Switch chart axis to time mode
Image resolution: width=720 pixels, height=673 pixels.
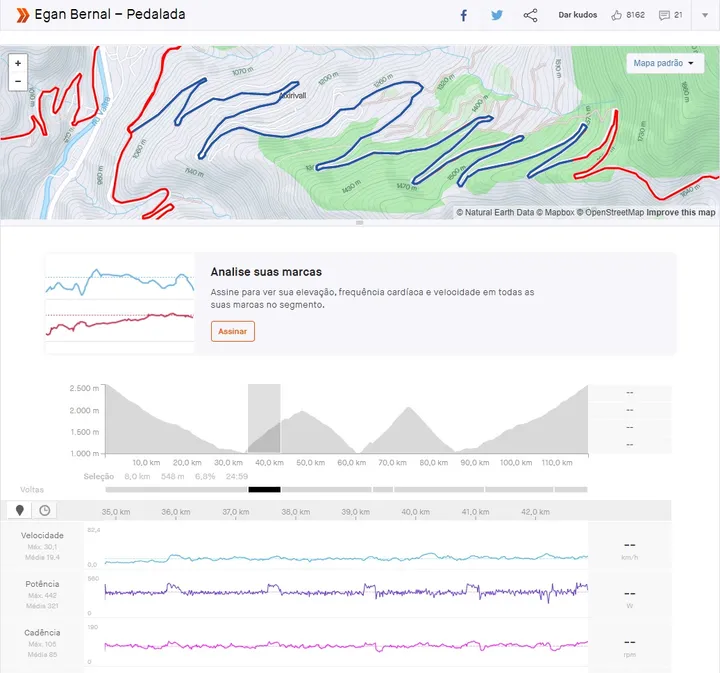[44, 511]
